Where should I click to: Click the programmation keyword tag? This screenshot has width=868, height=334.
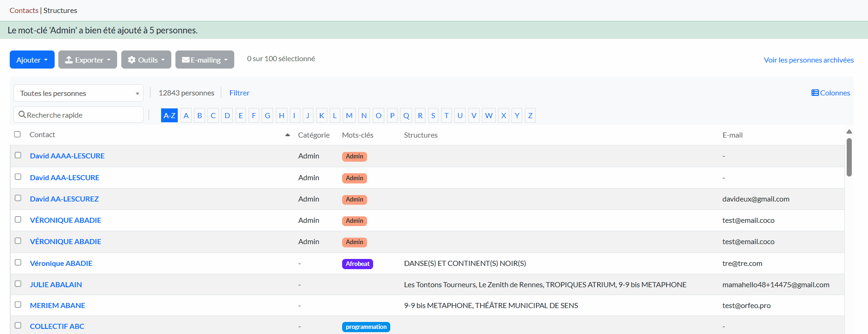(x=366, y=327)
